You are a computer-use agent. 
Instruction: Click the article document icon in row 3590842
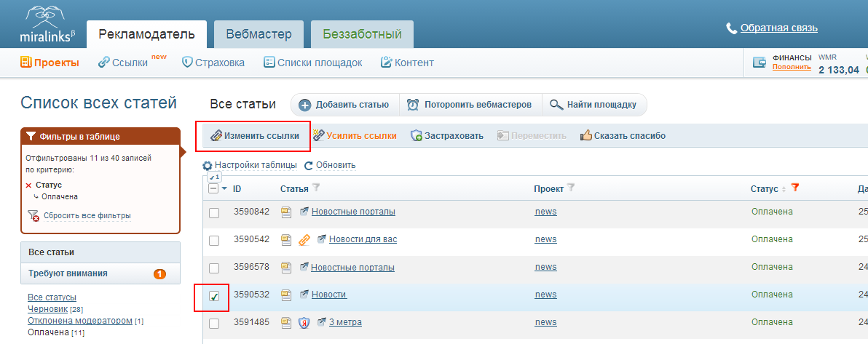click(285, 212)
